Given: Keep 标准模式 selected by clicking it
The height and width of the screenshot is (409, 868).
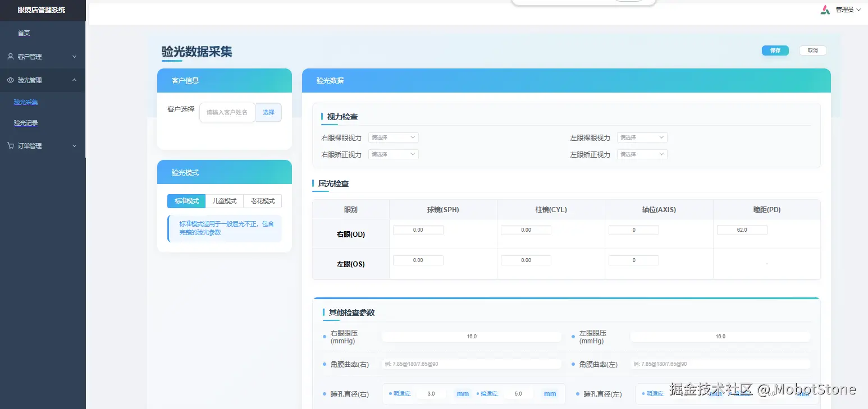Looking at the screenshot, I should pyautogui.click(x=186, y=201).
